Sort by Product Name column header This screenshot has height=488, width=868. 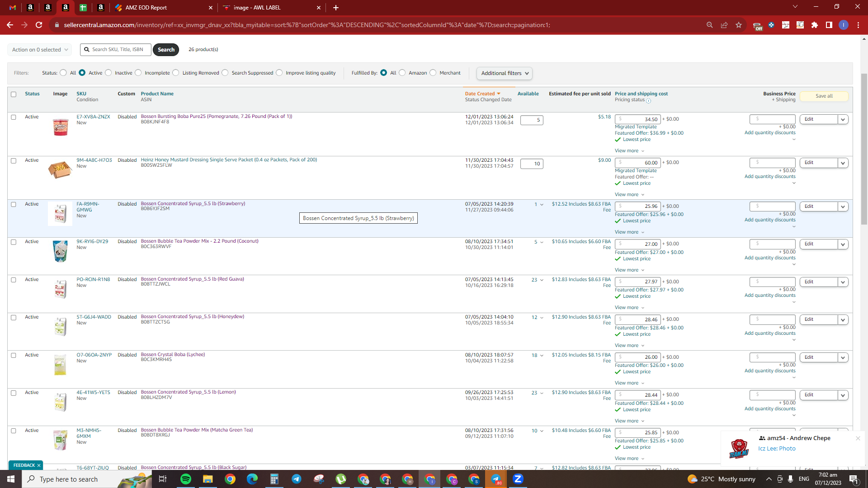pyautogui.click(x=157, y=94)
